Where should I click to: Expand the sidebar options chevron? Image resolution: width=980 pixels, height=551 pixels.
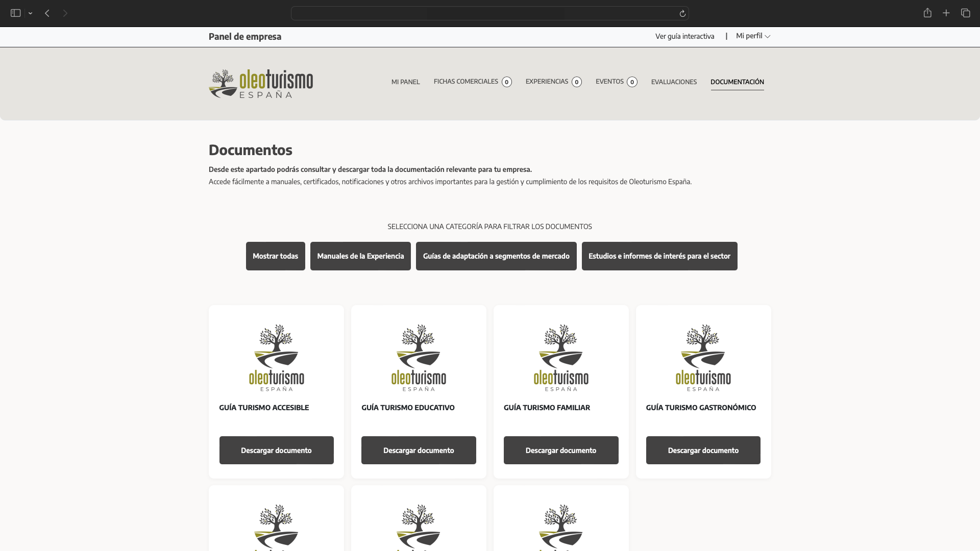click(31, 13)
